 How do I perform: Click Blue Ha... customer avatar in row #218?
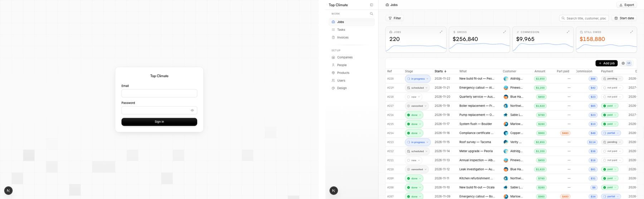[506, 97]
